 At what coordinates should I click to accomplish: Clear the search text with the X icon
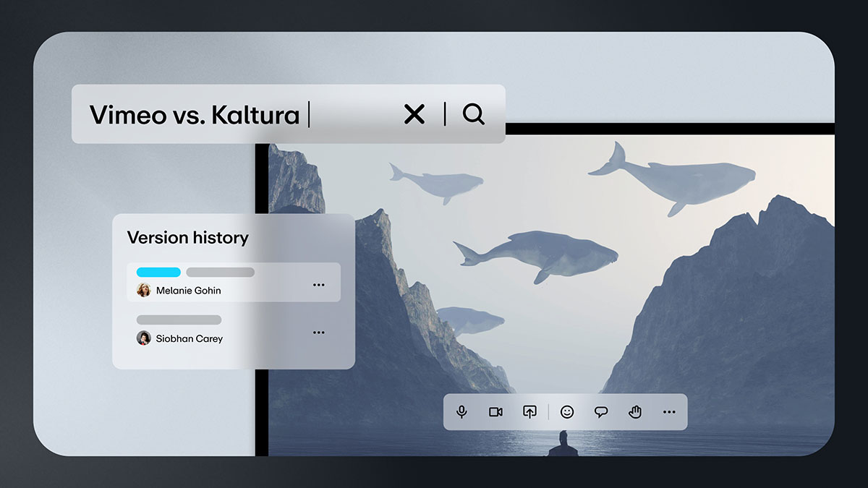tap(414, 114)
